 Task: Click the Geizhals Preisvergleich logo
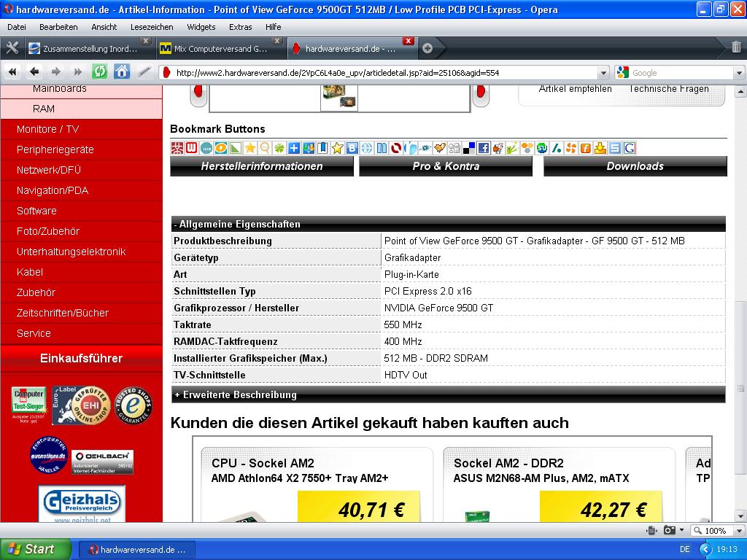(82, 503)
